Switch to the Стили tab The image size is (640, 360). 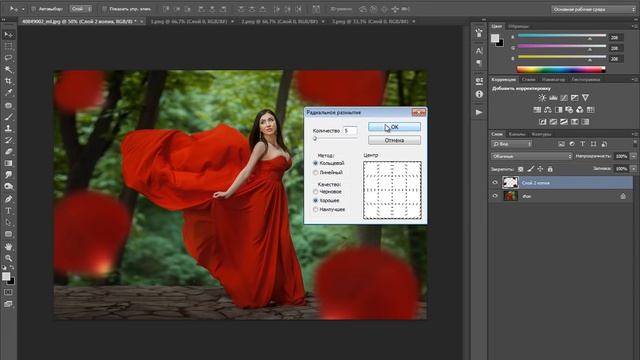[x=529, y=80]
